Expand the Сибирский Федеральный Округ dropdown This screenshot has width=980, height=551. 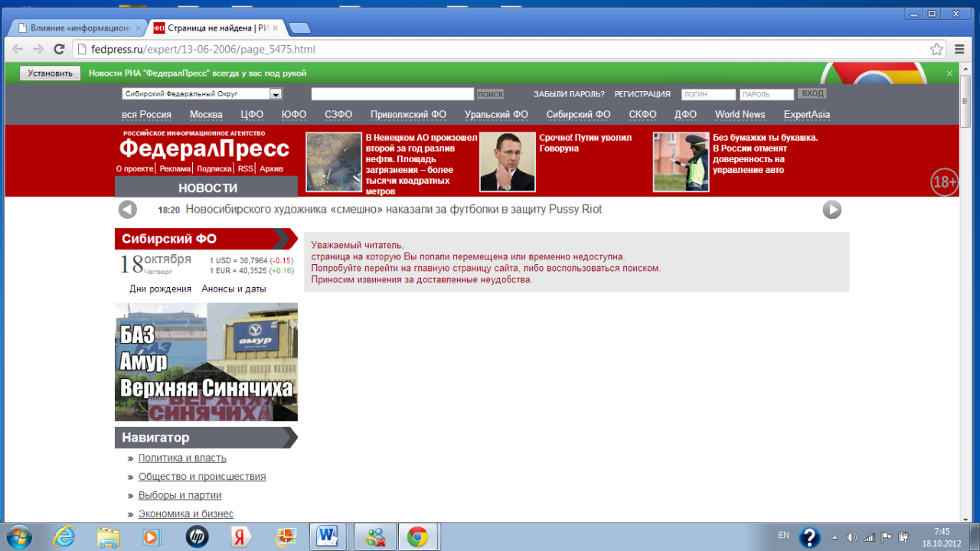[202, 94]
